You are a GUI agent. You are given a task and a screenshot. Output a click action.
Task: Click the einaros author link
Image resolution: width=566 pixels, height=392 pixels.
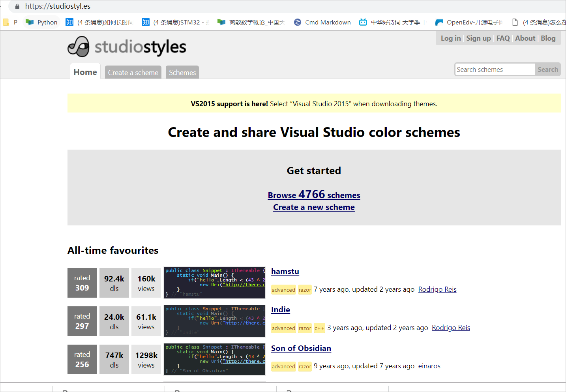tap(429, 366)
